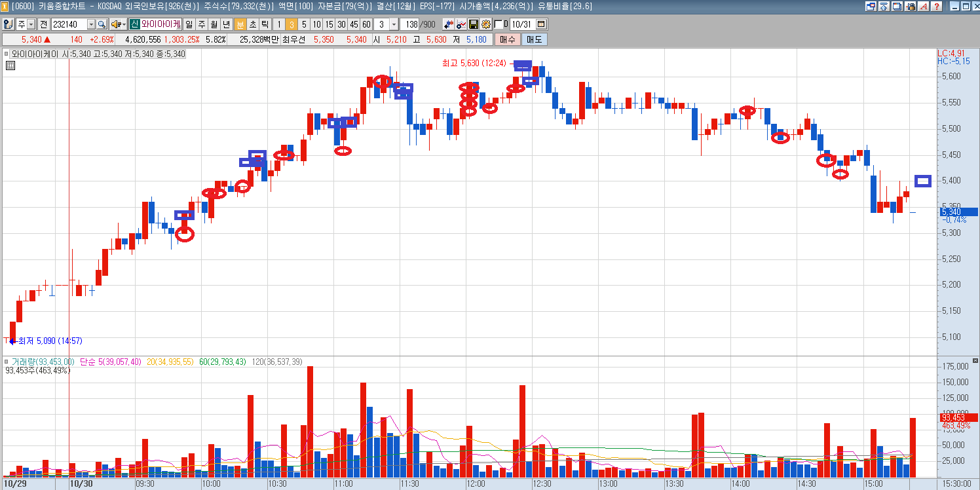
Task: Select the 일 daily period toggle
Action: tap(189, 24)
